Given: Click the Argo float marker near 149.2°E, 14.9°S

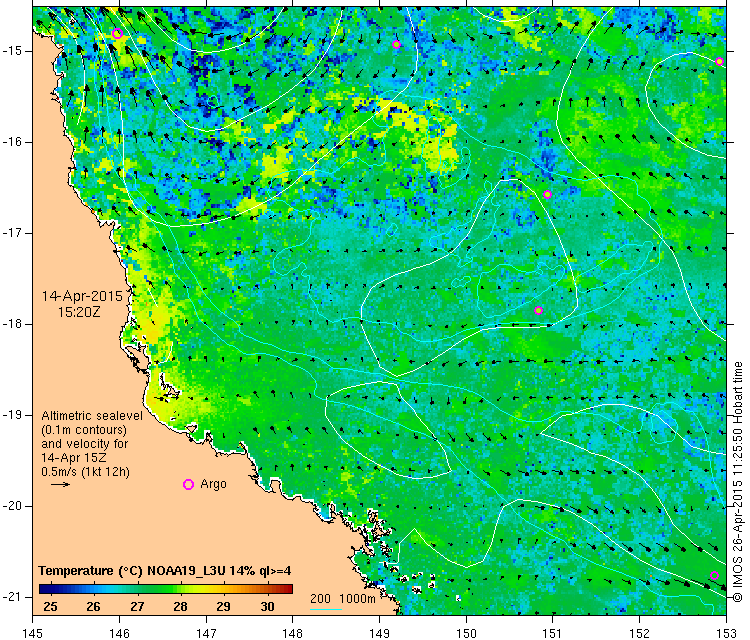Looking at the screenshot, I should pyautogui.click(x=396, y=44).
